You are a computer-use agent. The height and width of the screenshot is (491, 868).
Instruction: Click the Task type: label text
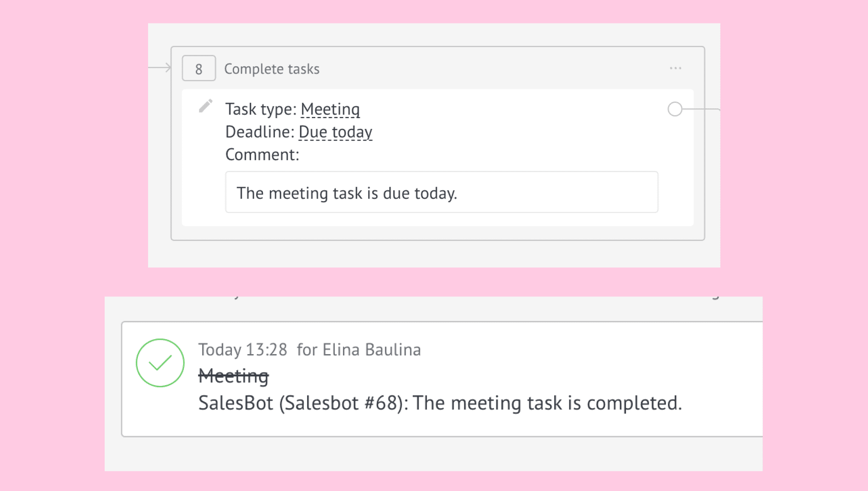(261, 109)
